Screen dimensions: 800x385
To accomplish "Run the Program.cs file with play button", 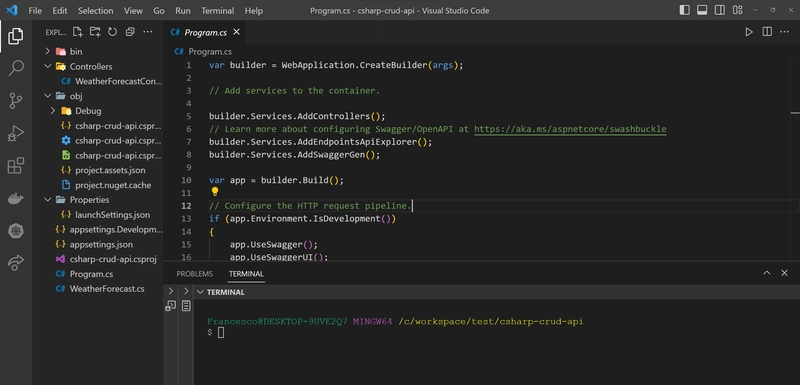I will click(x=748, y=32).
